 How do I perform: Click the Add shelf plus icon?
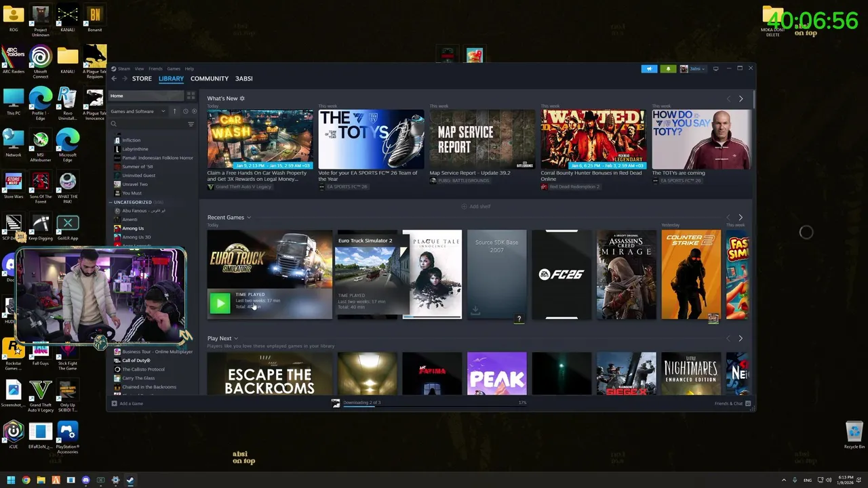464,206
